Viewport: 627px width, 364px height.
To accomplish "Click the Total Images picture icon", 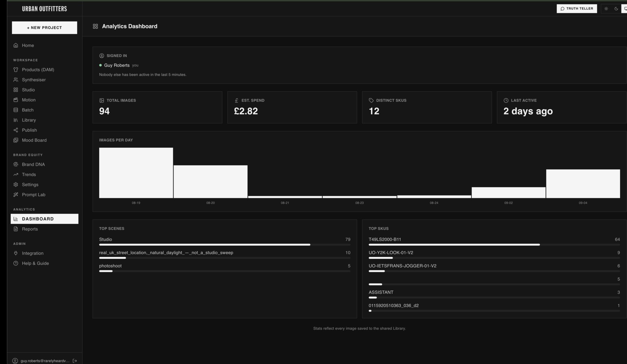I will [x=102, y=100].
